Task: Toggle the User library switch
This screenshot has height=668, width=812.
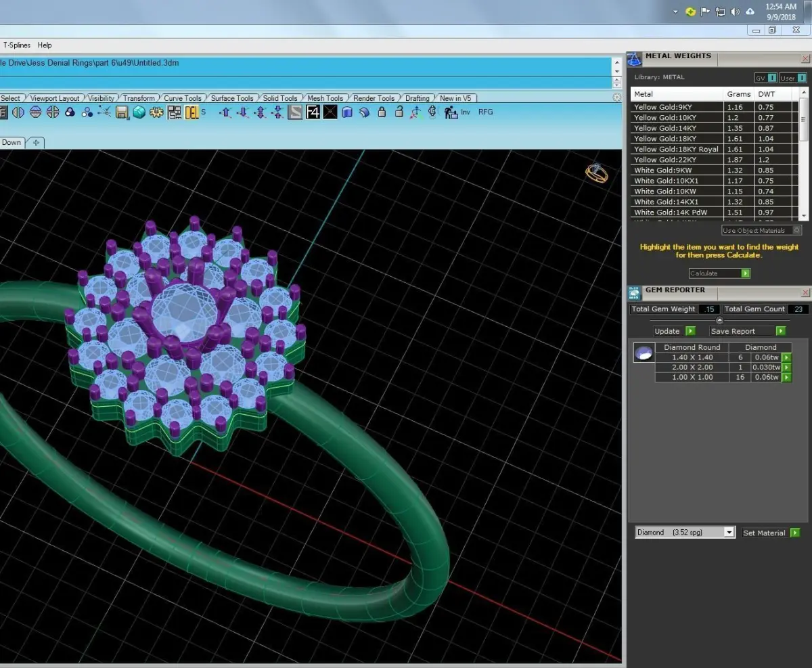Action: click(x=792, y=78)
